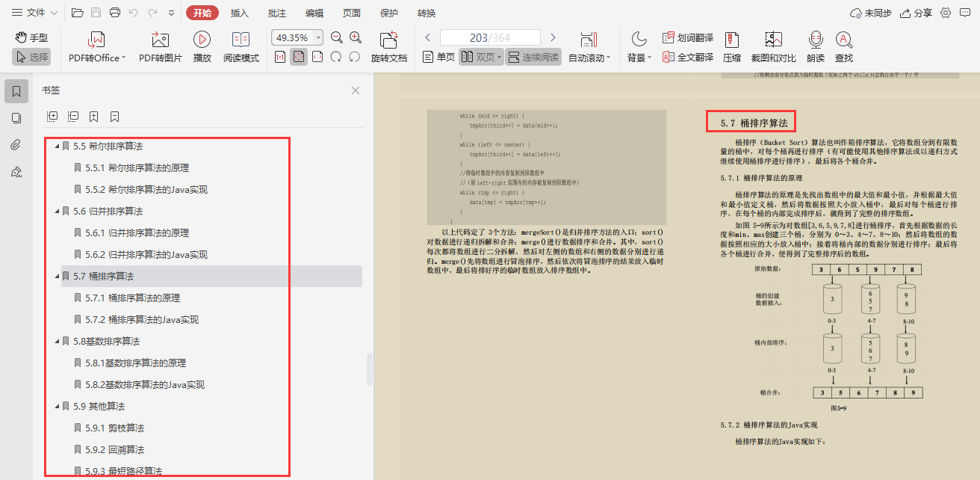Viewport: 980px width, 480px height.
Task: Open the 背景 background dropdown
Action: 639,49
